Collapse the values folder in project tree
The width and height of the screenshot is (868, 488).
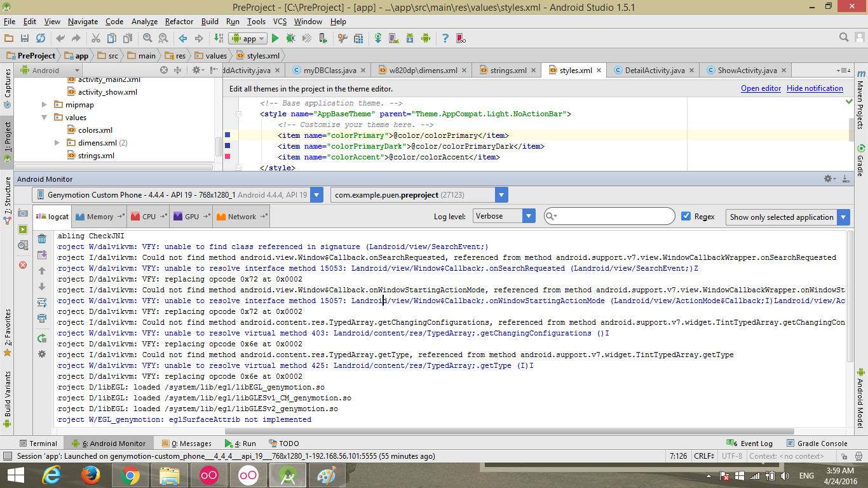[x=44, y=118]
